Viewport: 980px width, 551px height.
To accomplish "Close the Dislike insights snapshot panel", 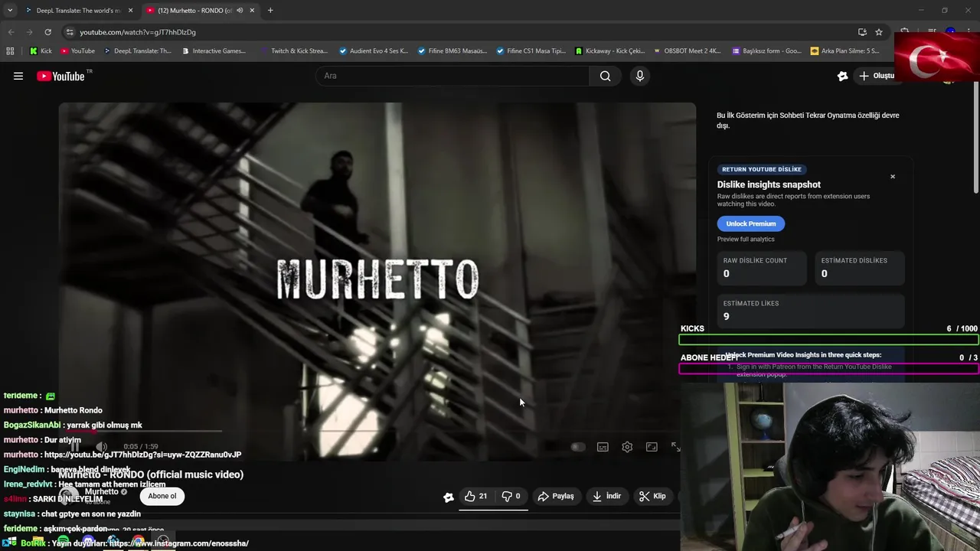I will (892, 177).
